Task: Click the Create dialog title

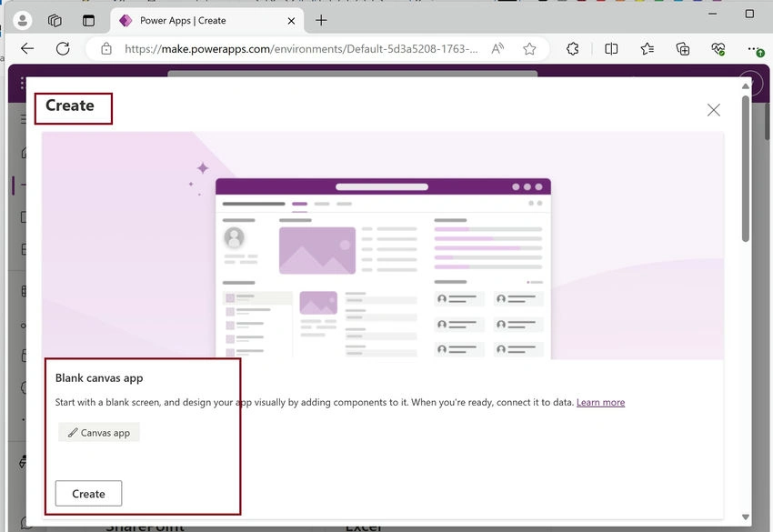Action: pos(69,105)
